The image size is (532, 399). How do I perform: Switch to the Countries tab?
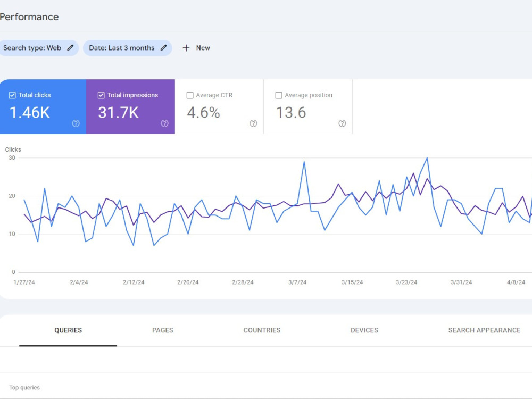click(x=262, y=330)
